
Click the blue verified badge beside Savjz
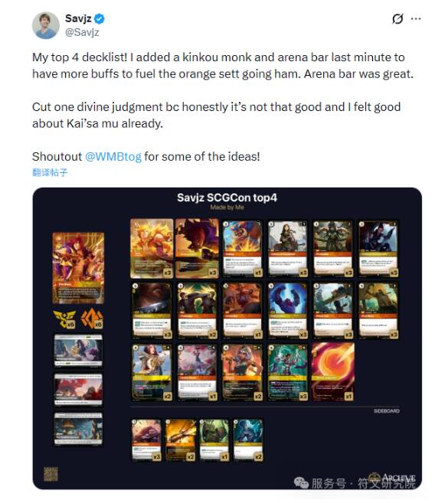pos(100,18)
